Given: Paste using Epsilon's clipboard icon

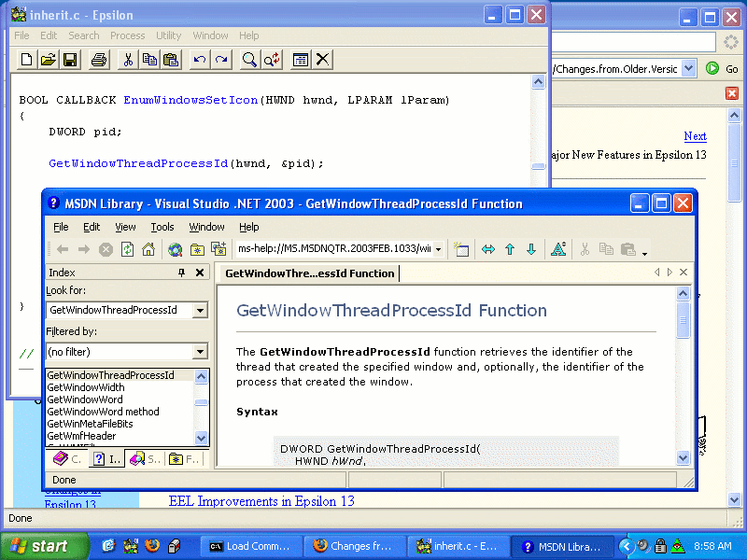Looking at the screenshot, I should click(x=171, y=60).
